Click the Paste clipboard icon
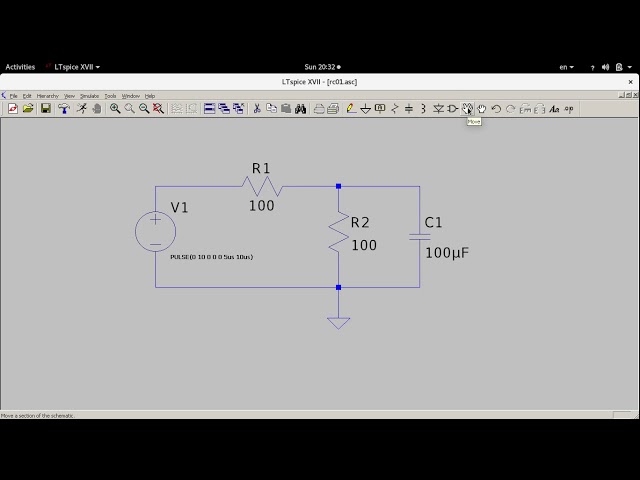Image resolution: width=640 pixels, height=480 pixels. (286, 109)
